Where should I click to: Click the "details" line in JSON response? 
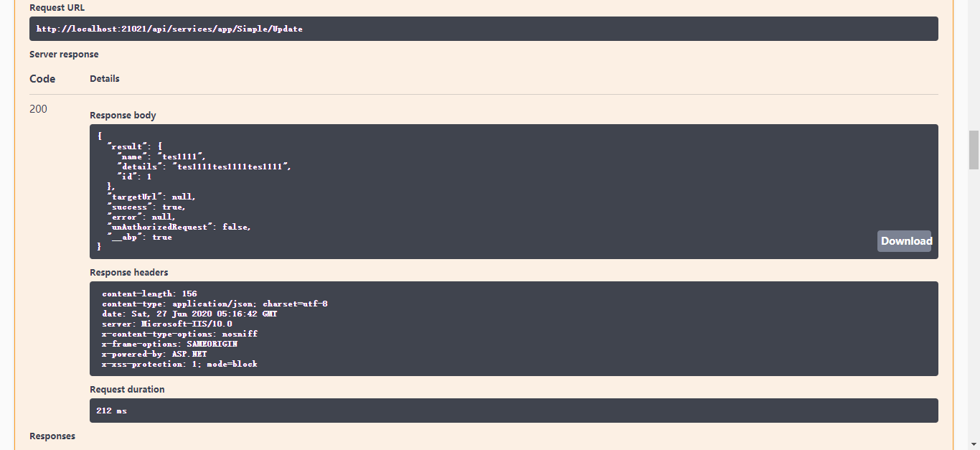204,167
